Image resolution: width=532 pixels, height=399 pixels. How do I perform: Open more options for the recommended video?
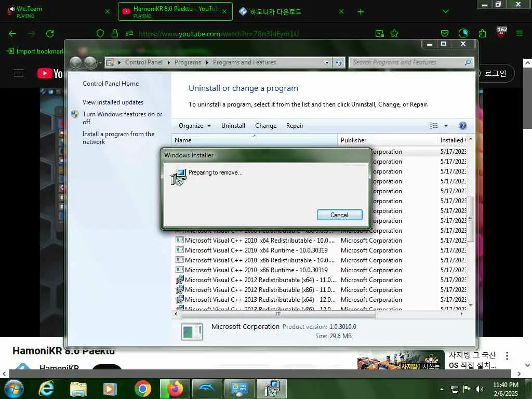coord(507,356)
